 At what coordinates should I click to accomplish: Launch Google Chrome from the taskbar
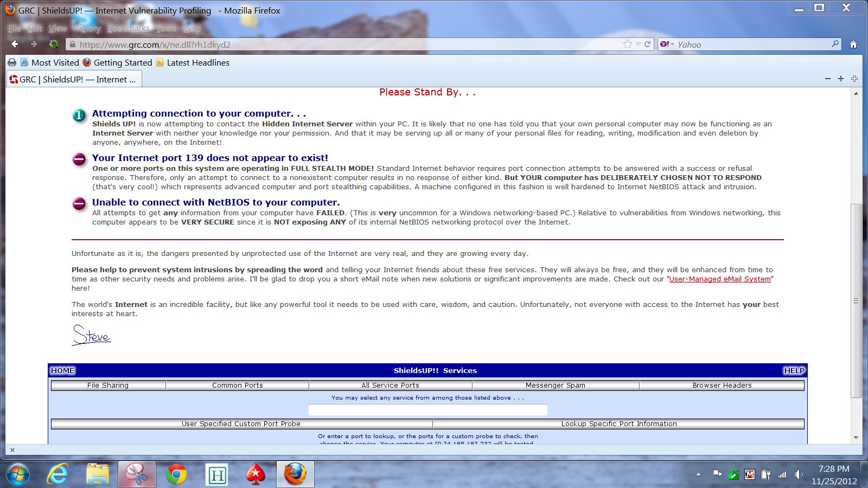click(176, 475)
